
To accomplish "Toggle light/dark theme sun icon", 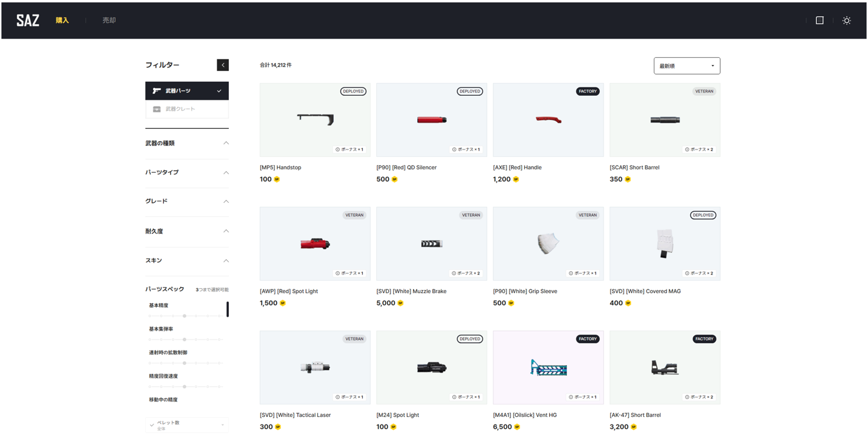I will 846,21.
